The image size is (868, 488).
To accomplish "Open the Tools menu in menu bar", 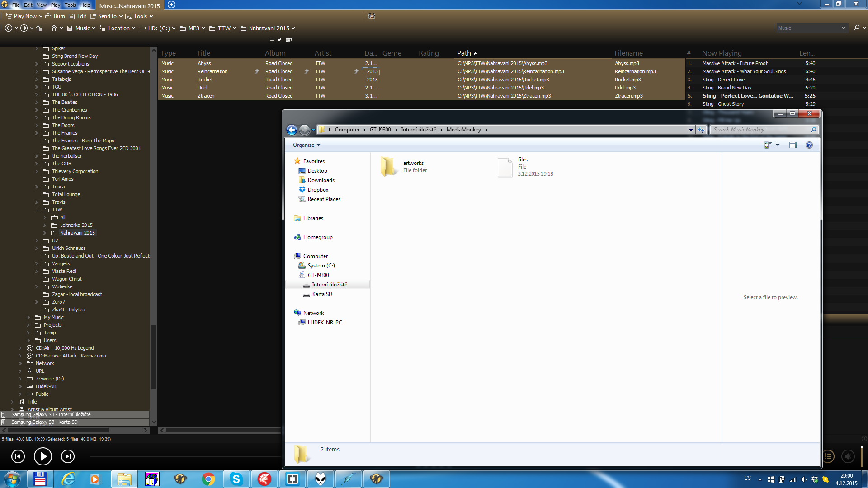I will (x=70, y=5).
